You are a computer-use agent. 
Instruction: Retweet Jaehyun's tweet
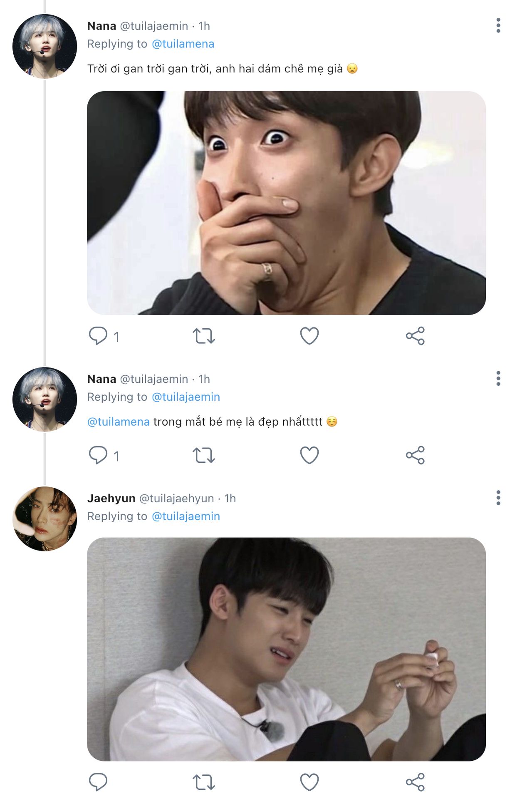[x=203, y=782]
